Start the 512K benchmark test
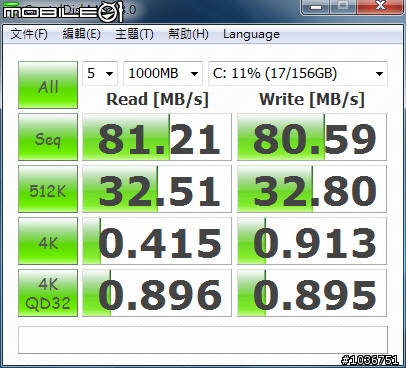406x368 pixels. click(48, 189)
